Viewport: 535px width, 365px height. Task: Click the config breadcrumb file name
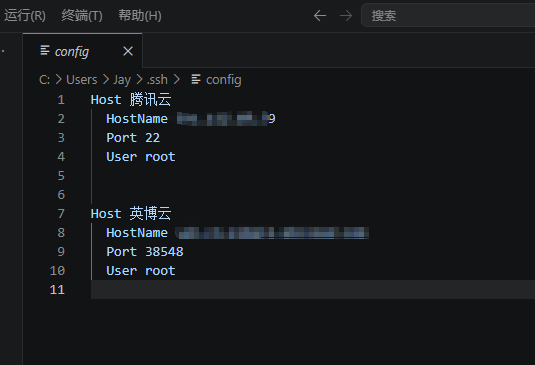(x=223, y=80)
